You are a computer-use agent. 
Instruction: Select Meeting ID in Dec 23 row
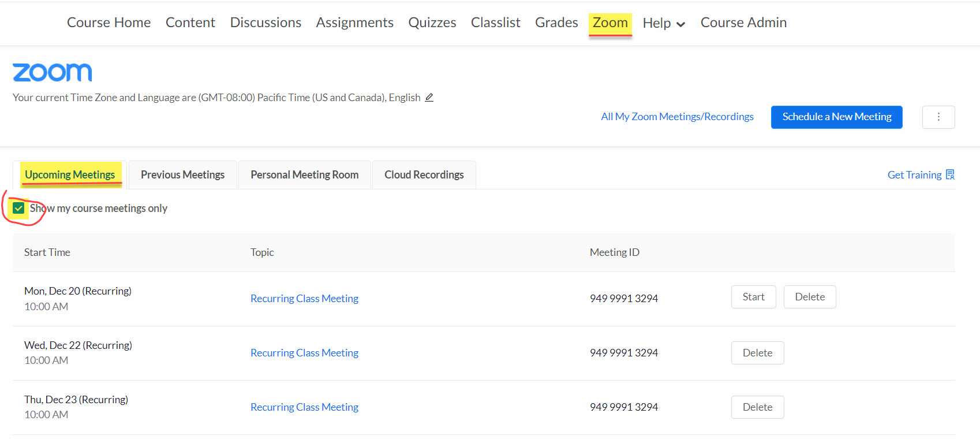pyautogui.click(x=624, y=407)
